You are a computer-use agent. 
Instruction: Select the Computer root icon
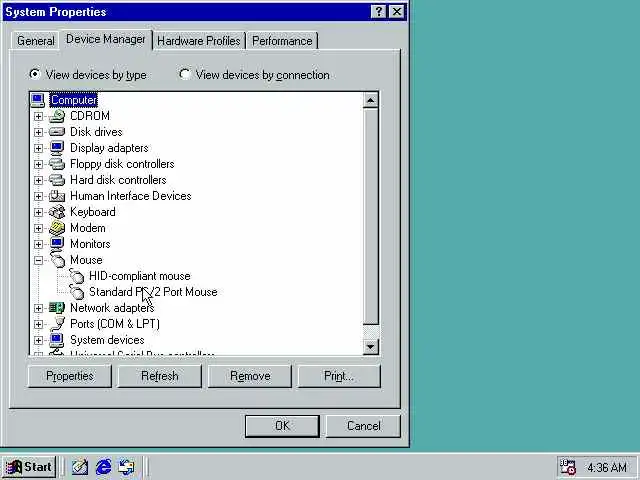point(38,100)
